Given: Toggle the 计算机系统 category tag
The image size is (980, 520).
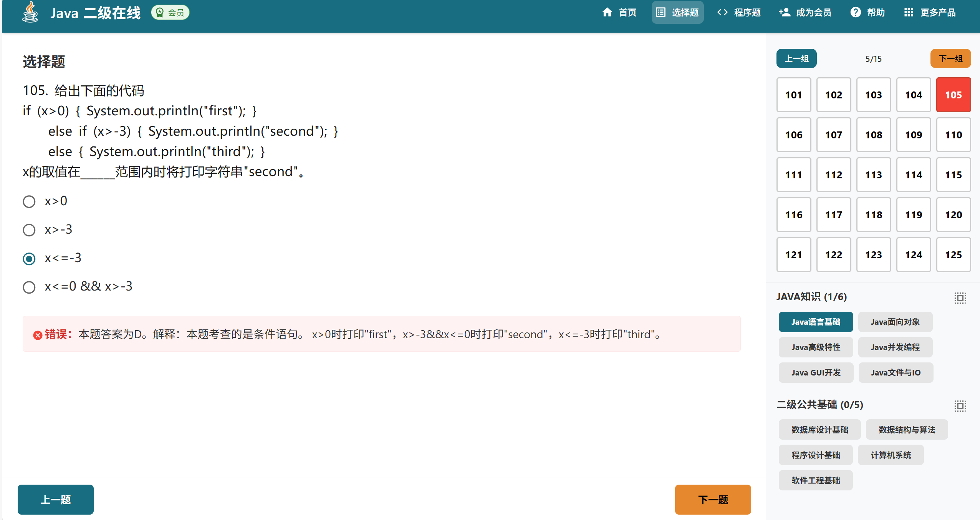Looking at the screenshot, I should (x=891, y=455).
